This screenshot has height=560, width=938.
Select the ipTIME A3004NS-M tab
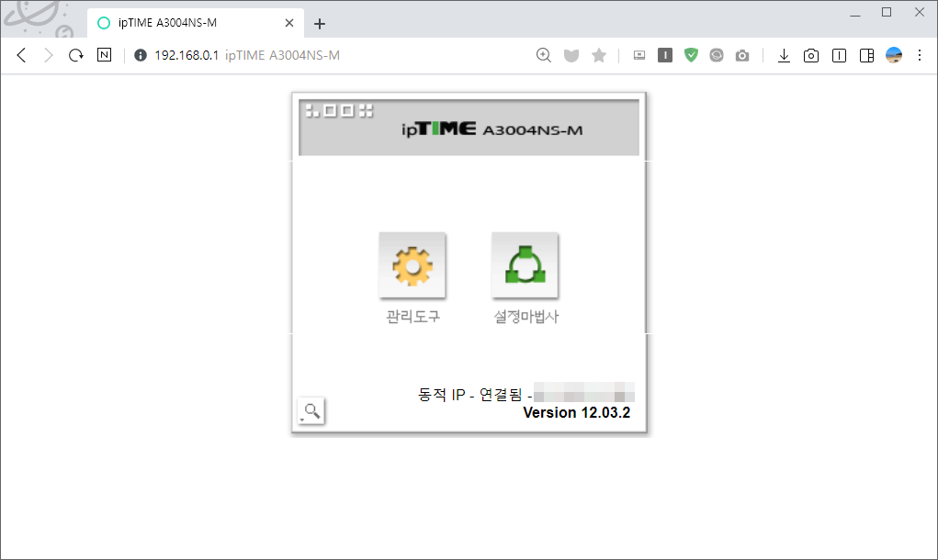tap(196, 23)
